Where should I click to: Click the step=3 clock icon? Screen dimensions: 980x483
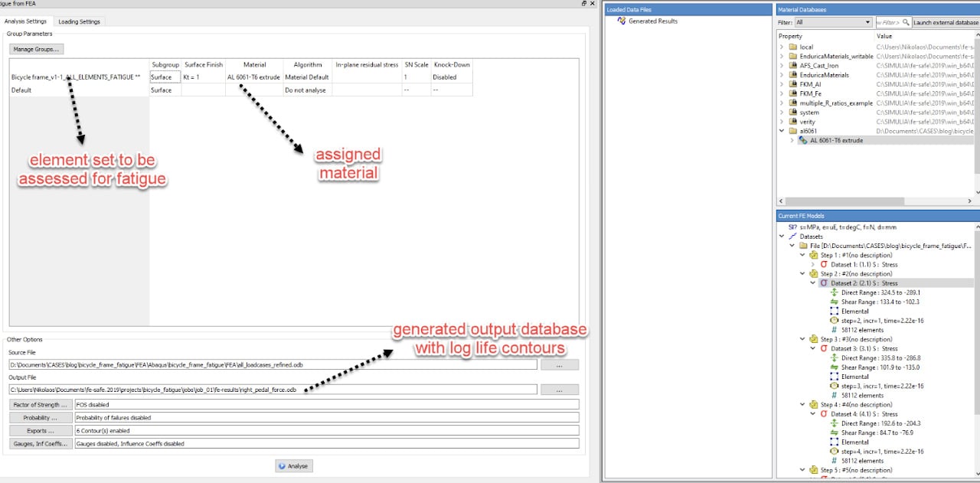pos(835,386)
